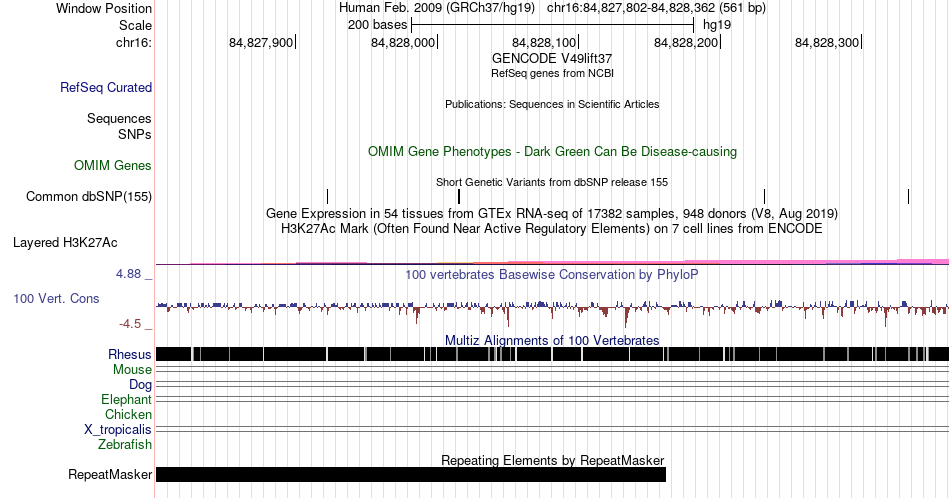Click the GENCODE V49lift37 track title
Image resolution: width=950 pixels, height=498 pixels.
(552, 59)
